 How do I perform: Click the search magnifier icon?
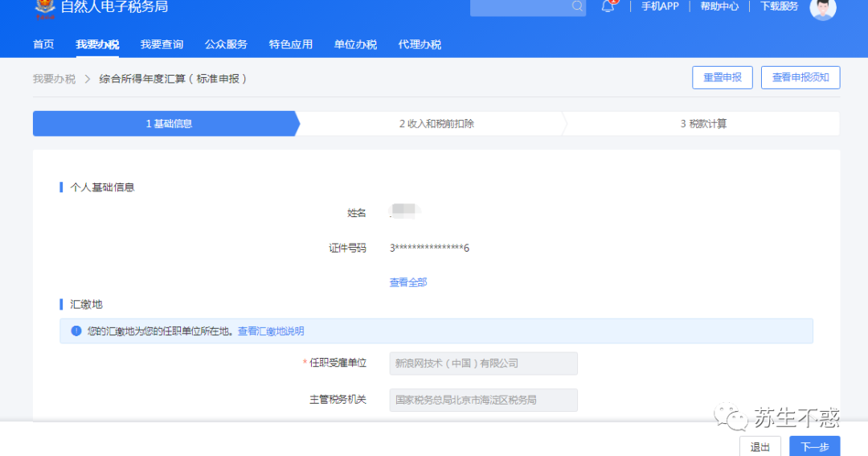click(577, 6)
